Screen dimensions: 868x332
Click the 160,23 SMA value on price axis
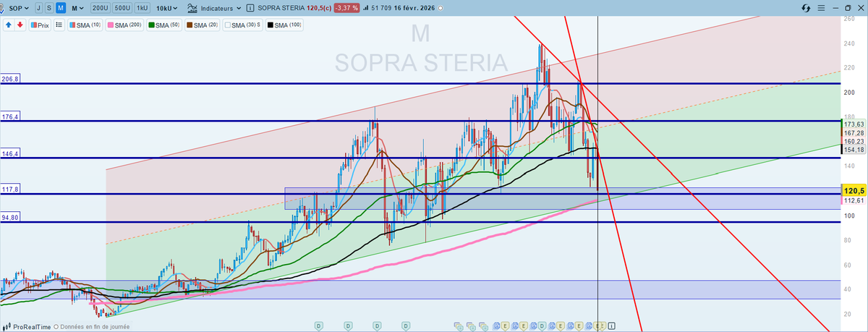(x=854, y=142)
